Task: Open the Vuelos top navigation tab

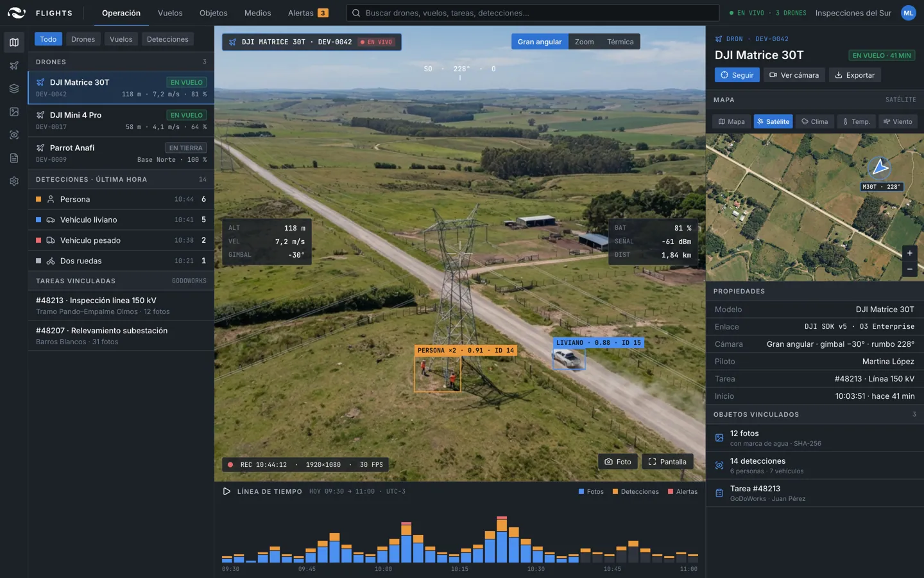Action: point(170,13)
